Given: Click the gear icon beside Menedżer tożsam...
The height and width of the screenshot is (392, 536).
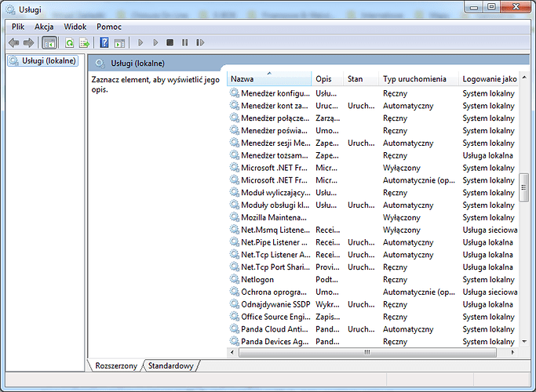Looking at the screenshot, I should point(234,155).
